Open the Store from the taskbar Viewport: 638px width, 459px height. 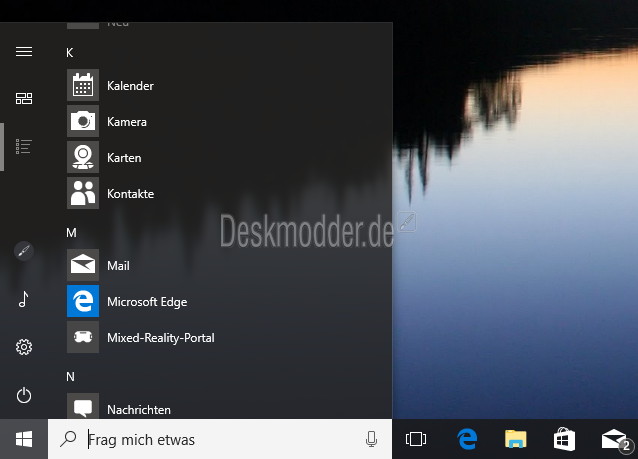564,439
